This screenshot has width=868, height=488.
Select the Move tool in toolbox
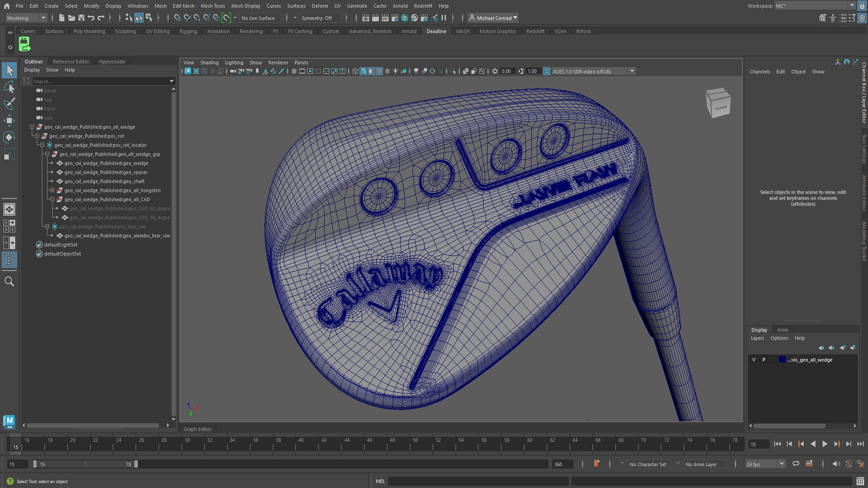(x=9, y=120)
